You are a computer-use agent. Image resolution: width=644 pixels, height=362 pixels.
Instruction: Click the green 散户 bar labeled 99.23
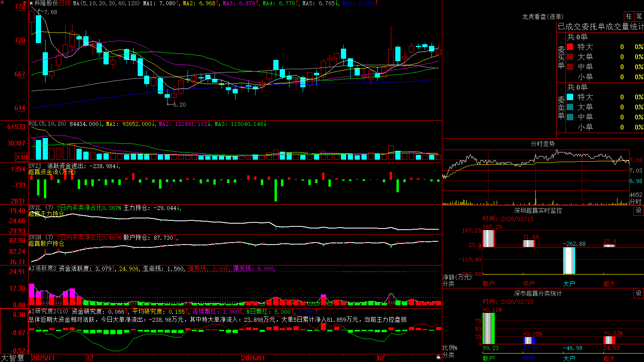[x=488, y=328]
